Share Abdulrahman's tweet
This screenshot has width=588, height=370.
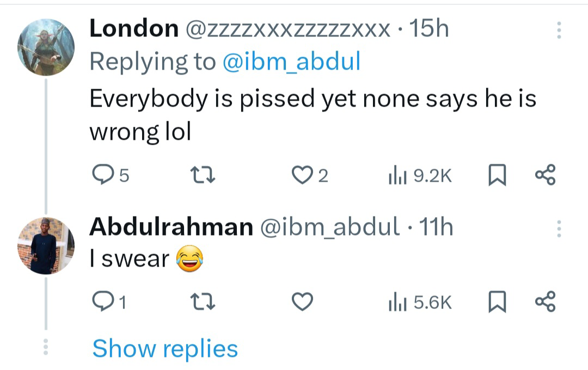[545, 303]
